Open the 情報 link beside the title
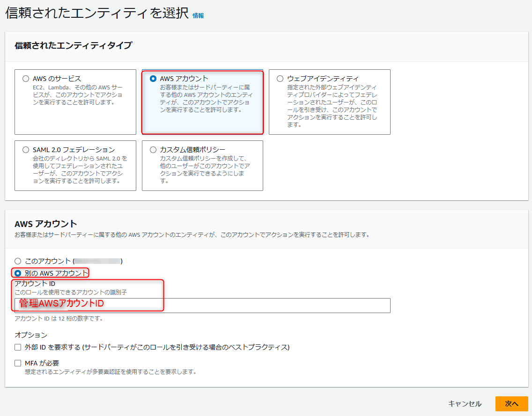 pyautogui.click(x=198, y=15)
